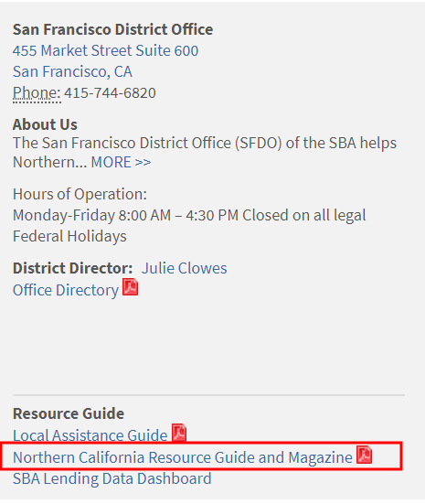This screenshot has height=504, width=425.
Task: Open the Local Assistance Guide link
Action: tap(90, 435)
